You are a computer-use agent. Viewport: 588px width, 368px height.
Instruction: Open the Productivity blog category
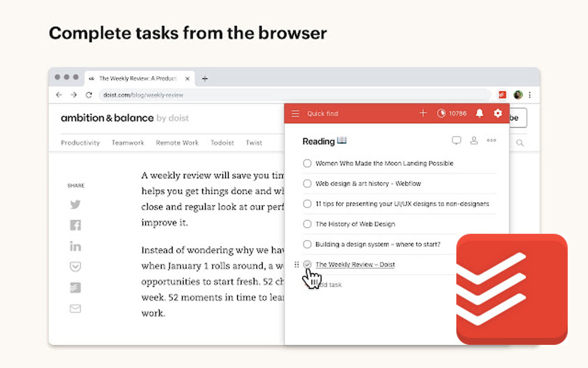80,143
